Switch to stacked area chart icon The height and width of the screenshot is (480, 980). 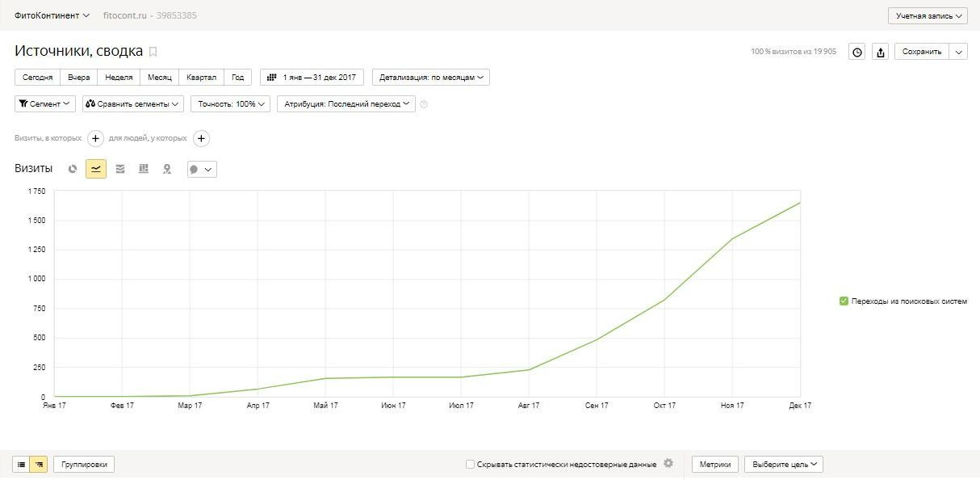pos(120,169)
